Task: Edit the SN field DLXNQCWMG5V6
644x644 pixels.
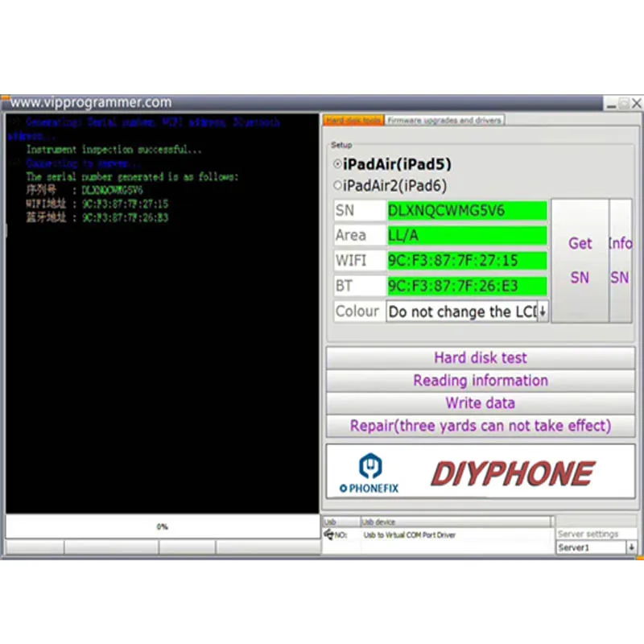Action: pyautogui.click(x=467, y=211)
